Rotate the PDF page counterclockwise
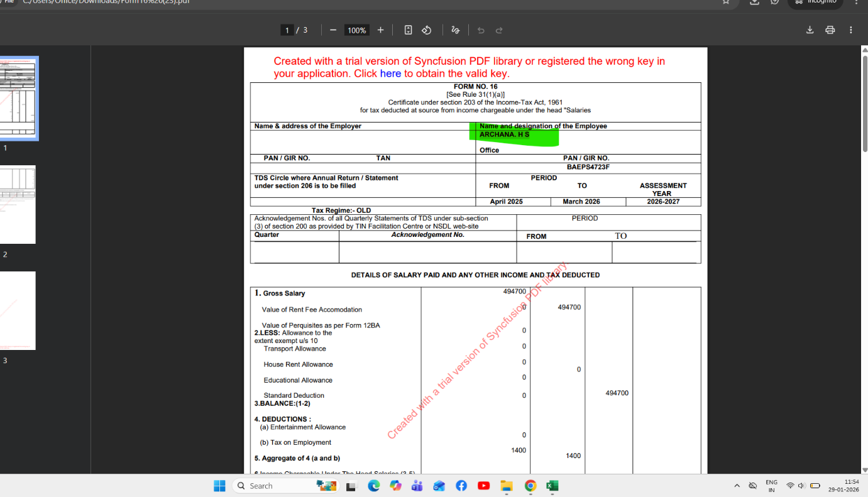 tap(426, 30)
